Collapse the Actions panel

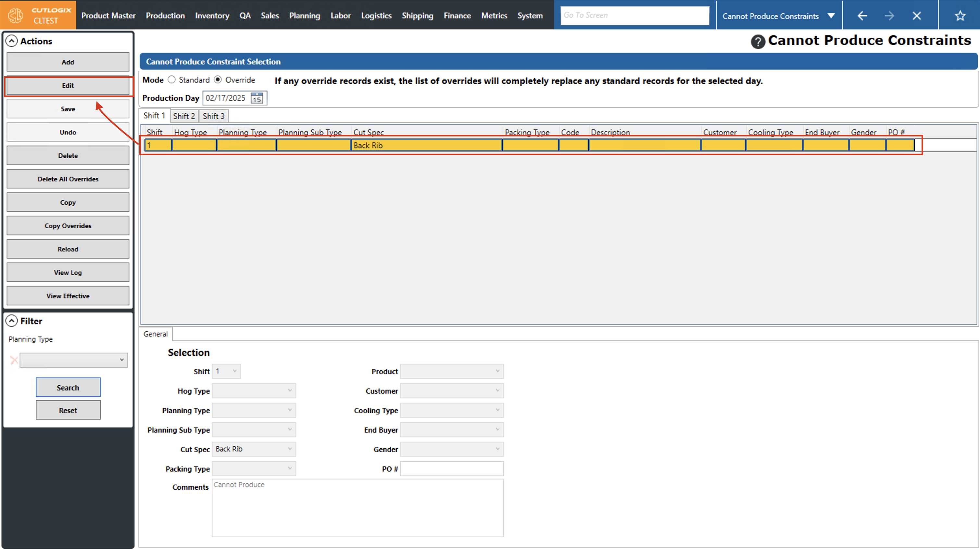click(12, 41)
